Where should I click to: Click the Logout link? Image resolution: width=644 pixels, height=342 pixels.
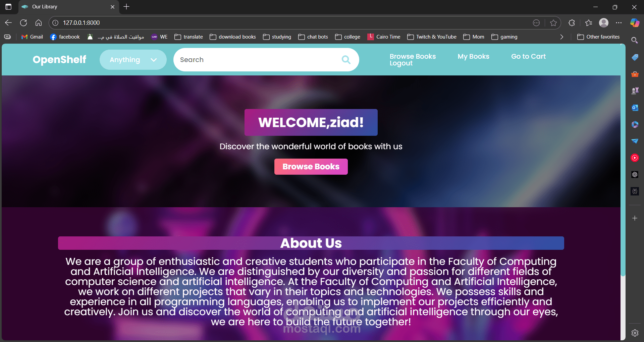point(401,63)
